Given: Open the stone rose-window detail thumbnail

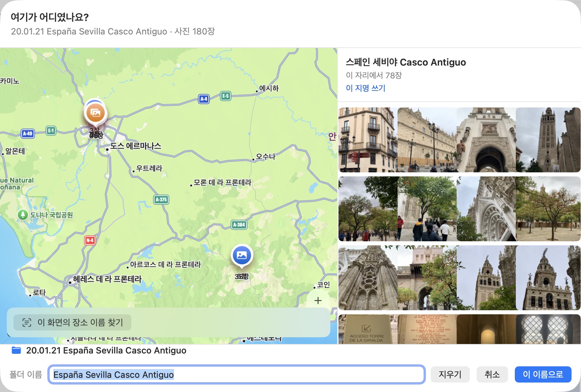Looking at the screenshot, I should [368, 278].
